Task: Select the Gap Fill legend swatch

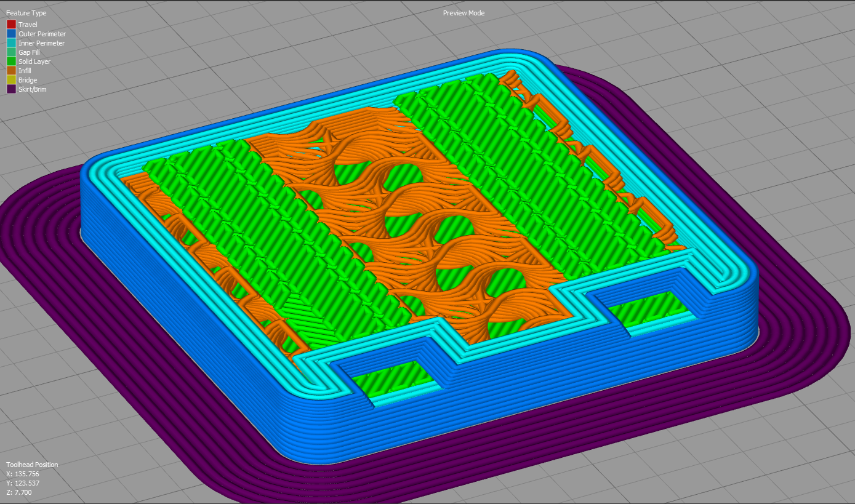Action: (x=11, y=52)
